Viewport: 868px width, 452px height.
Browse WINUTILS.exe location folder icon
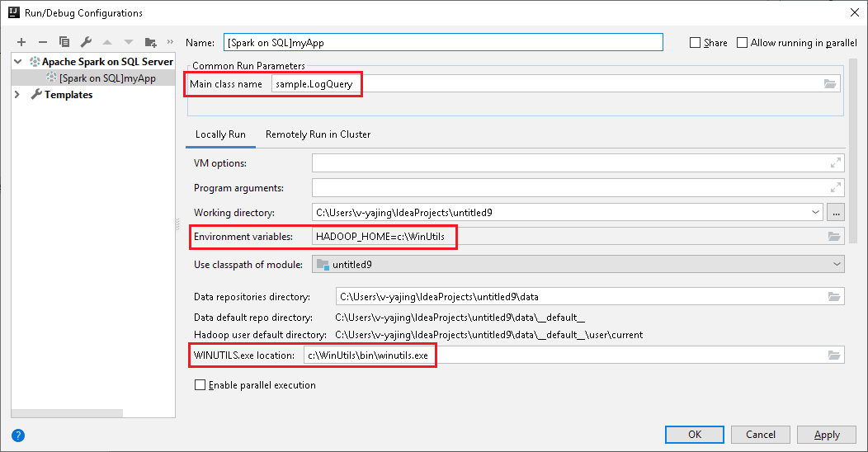833,355
